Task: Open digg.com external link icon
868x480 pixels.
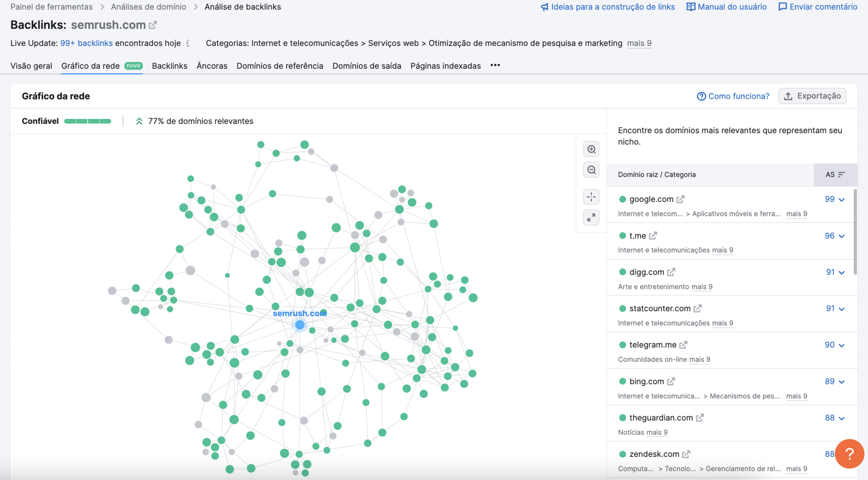Action: click(x=671, y=272)
